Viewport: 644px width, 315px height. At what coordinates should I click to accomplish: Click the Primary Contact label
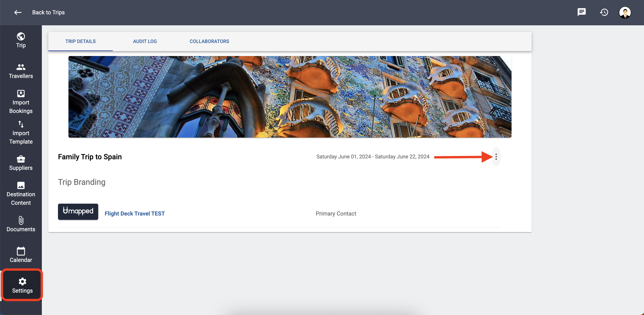tap(336, 214)
